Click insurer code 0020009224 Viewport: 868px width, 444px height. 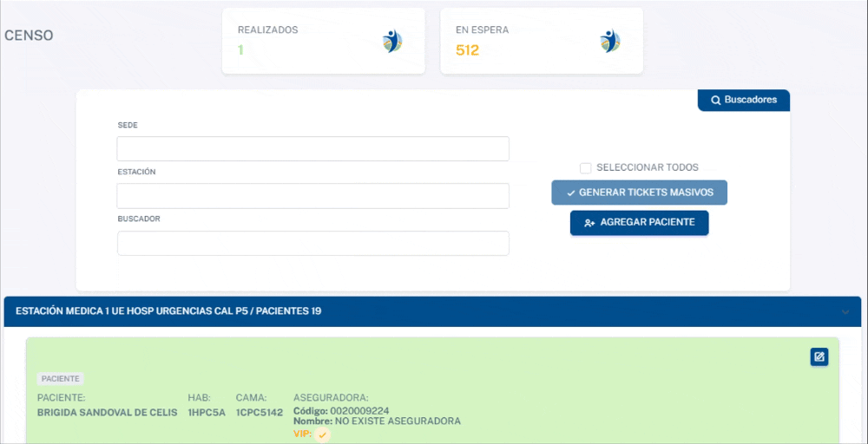click(360, 411)
